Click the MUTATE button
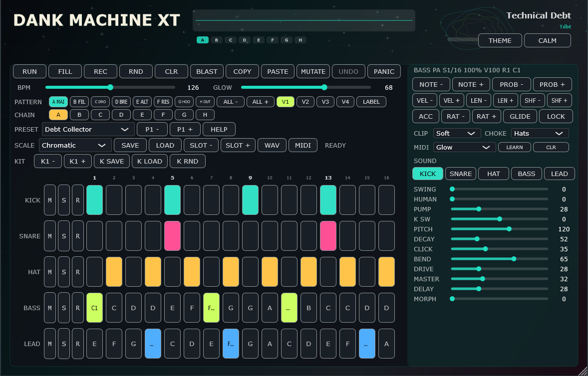 [x=313, y=71]
